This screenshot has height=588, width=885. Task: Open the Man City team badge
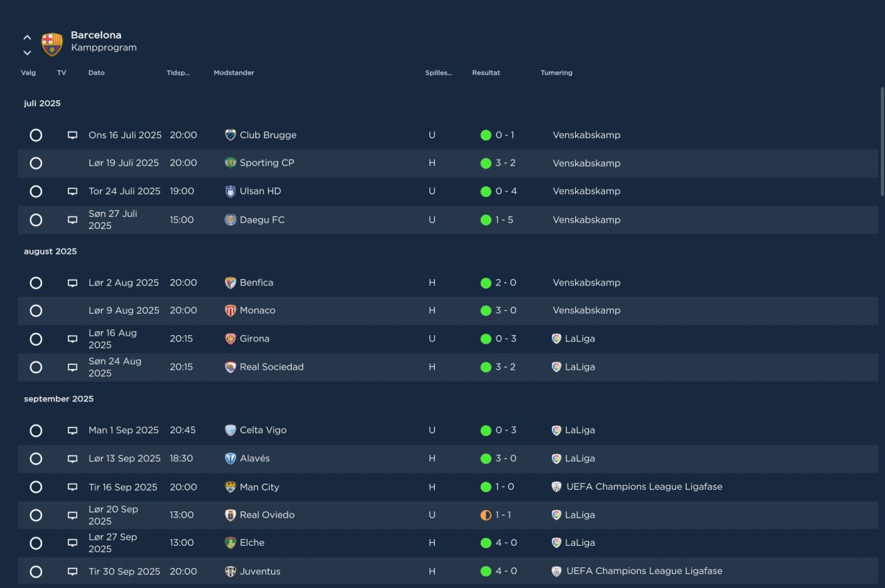pyautogui.click(x=231, y=487)
